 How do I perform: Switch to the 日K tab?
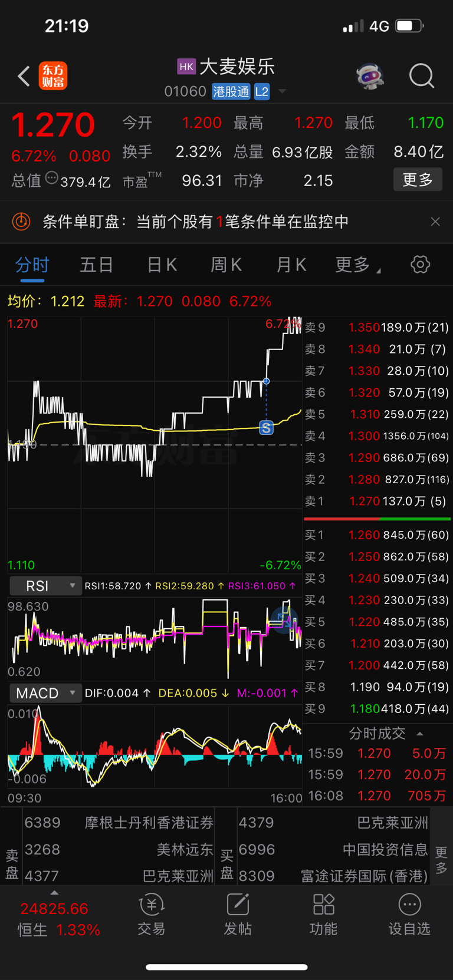click(x=162, y=265)
